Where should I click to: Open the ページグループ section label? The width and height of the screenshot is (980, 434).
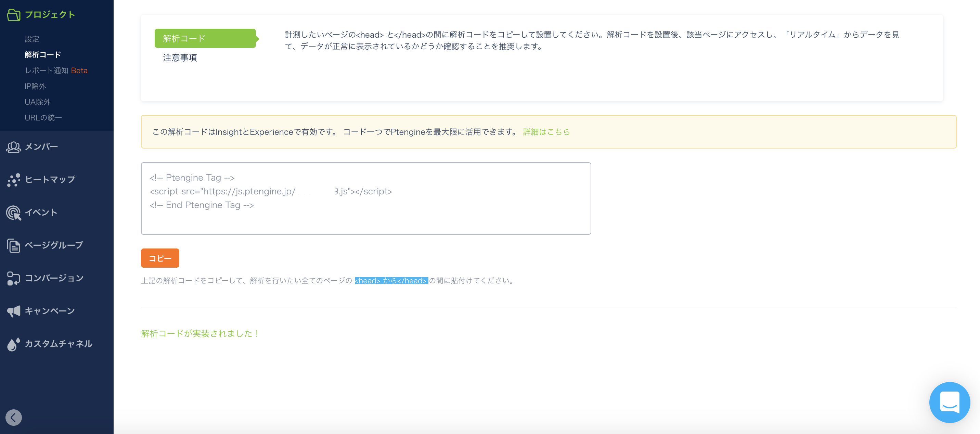[54, 245]
